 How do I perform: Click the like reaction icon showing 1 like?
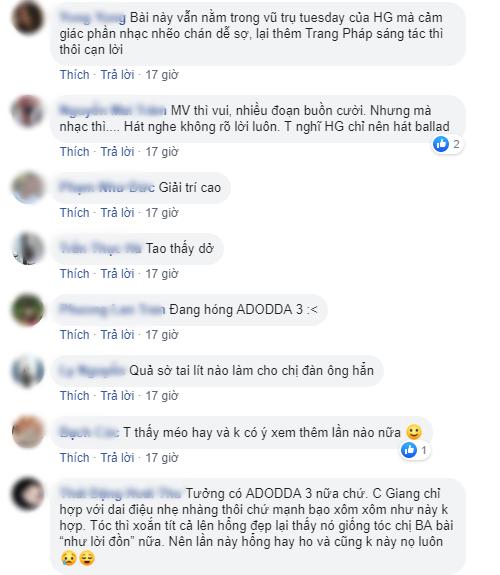tap(409, 450)
